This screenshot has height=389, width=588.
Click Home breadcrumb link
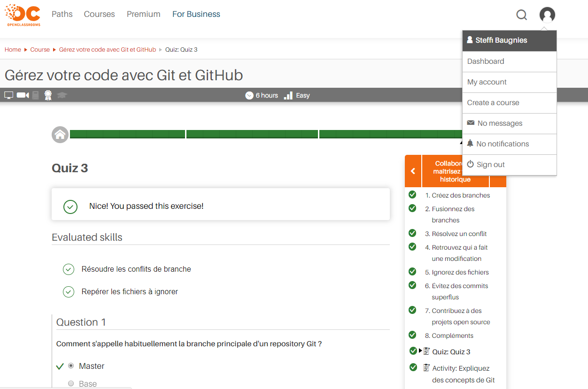point(13,49)
